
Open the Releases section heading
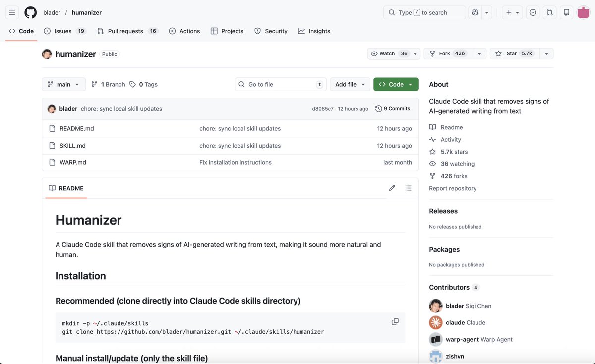click(x=443, y=211)
